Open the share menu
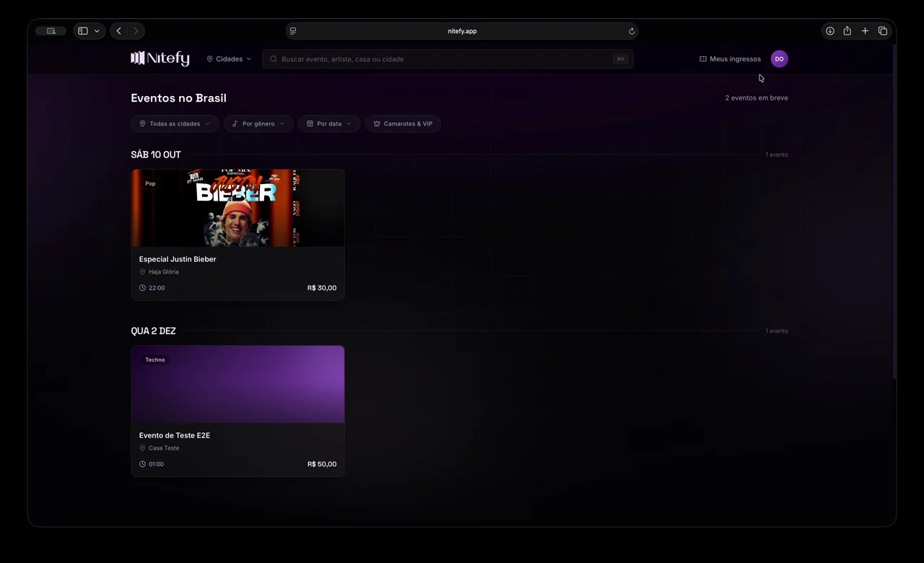This screenshot has width=924, height=563. click(847, 31)
